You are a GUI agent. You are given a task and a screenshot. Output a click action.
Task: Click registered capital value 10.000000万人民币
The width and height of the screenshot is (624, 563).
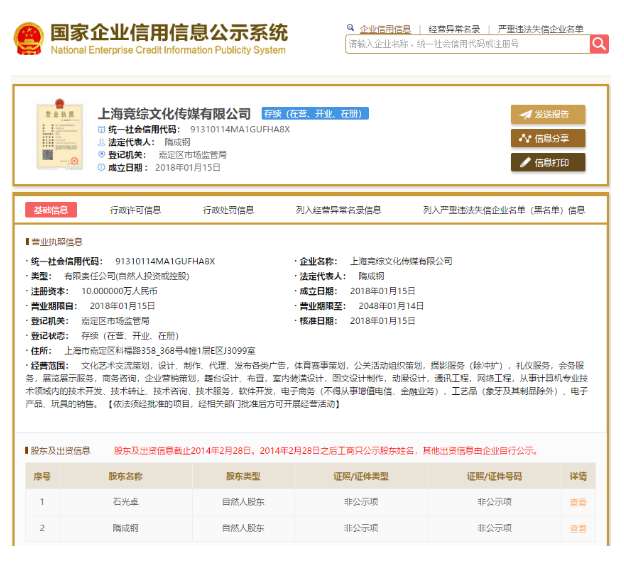pyautogui.click(x=119, y=291)
